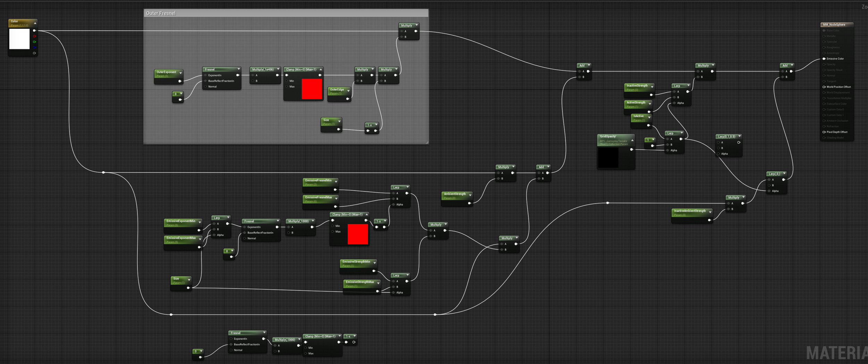868x364 pixels.
Task: Expand the OuterEdge node preview arrow
Action: click(348, 91)
